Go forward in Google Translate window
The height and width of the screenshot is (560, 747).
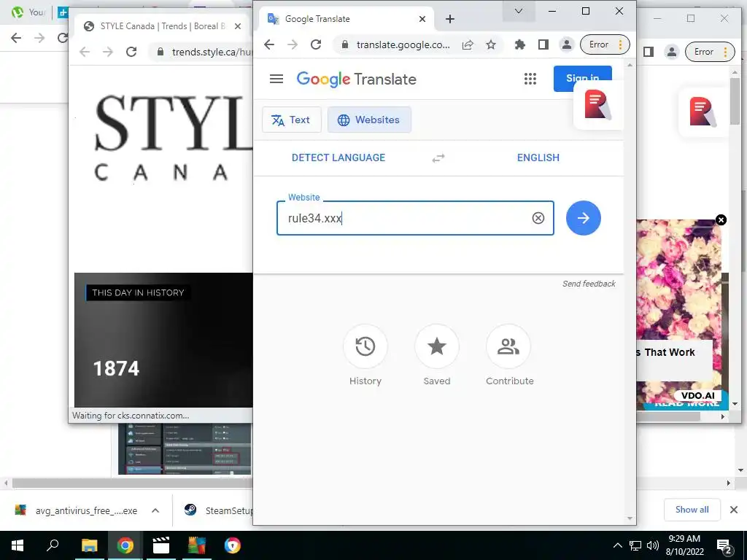[293, 44]
